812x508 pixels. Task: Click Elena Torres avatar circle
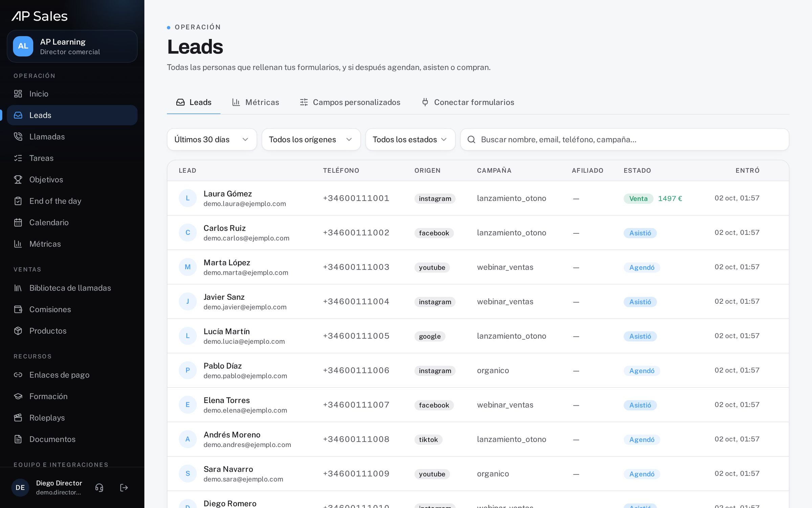pyautogui.click(x=188, y=405)
